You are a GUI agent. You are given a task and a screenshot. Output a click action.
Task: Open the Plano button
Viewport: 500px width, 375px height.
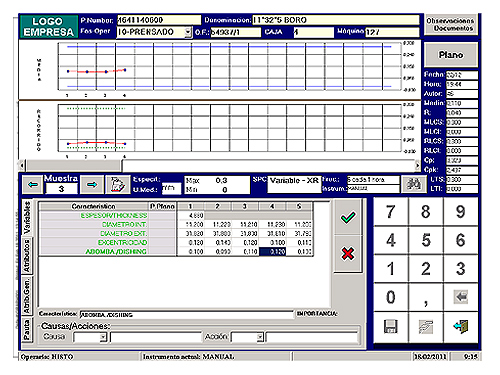tap(451, 55)
